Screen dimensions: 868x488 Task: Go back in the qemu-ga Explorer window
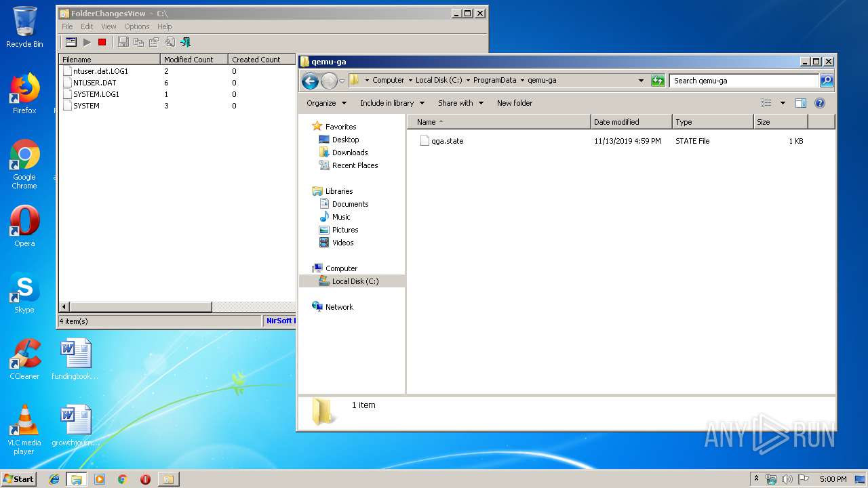click(310, 81)
